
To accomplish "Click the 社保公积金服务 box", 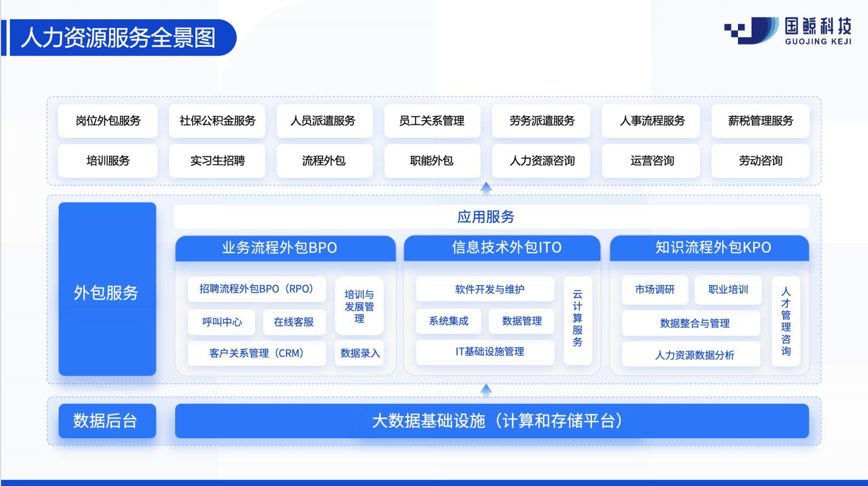I will coord(217,121).
